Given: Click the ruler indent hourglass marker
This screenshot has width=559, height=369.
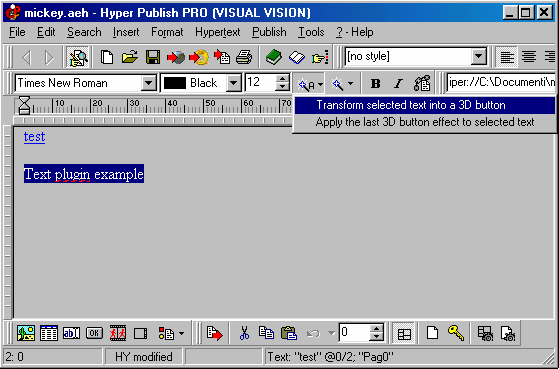Looking at the screenshot, I should 24,106.
